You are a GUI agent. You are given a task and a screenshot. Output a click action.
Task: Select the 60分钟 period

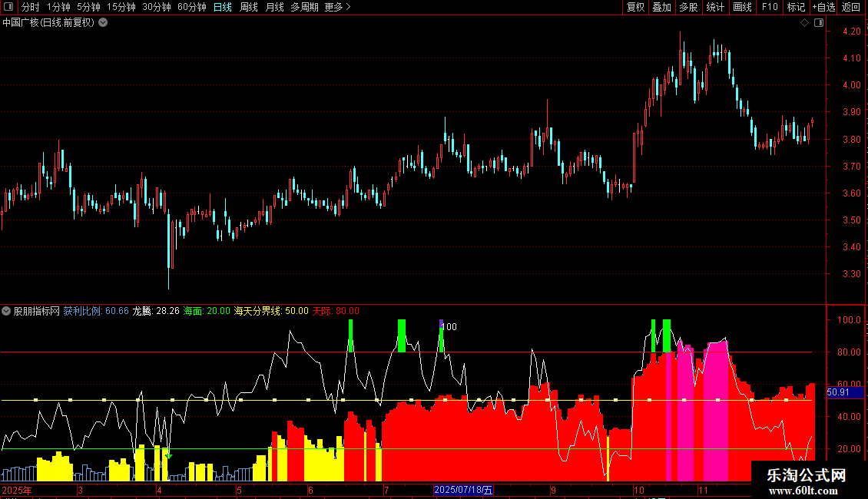coord(192,7)
